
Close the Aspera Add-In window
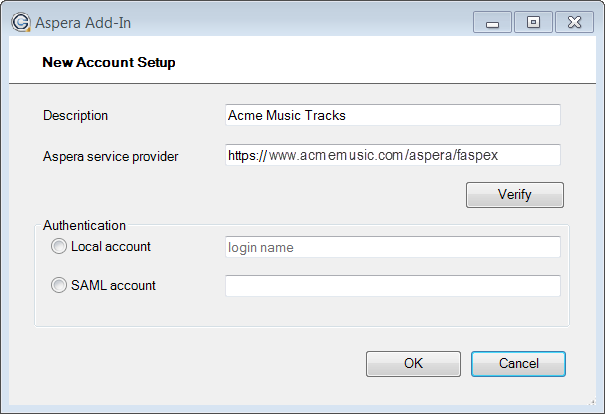pos(574,22)
